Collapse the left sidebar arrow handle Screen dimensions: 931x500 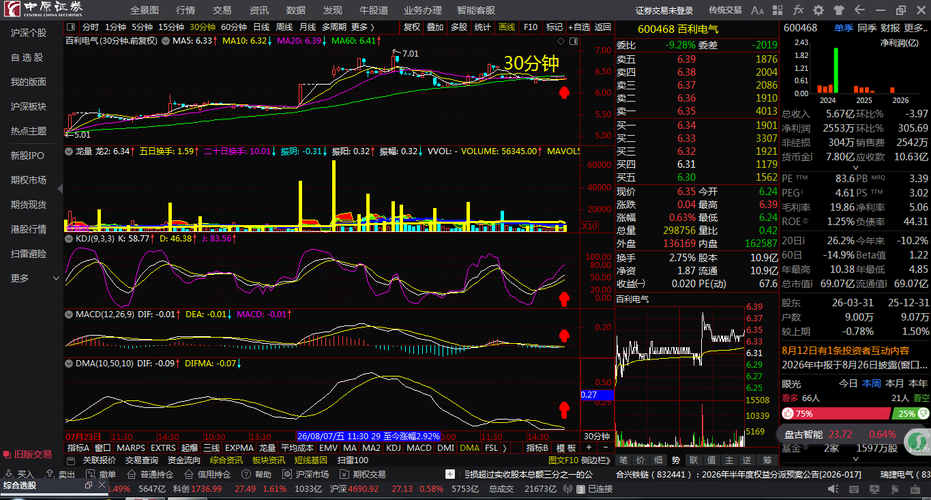click(x=60, y=188)
